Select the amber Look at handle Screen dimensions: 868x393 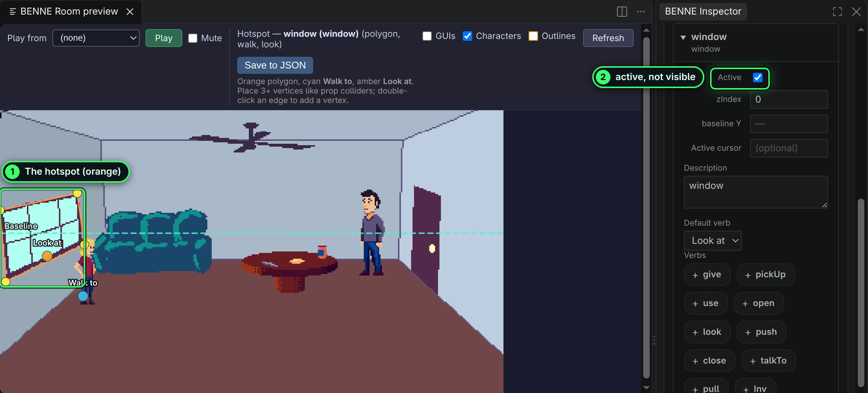pos(47,256)
